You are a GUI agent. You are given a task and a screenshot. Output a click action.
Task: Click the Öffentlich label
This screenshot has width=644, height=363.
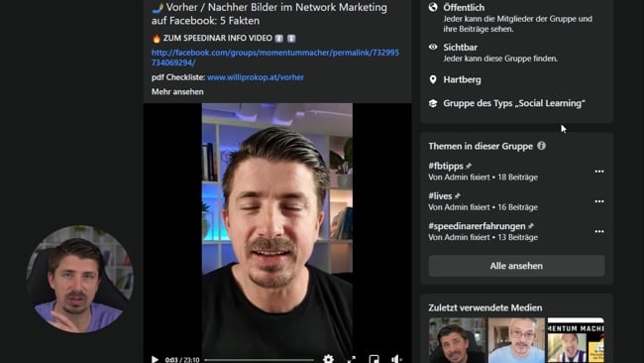pyautogui.click(x=464, y=7)
